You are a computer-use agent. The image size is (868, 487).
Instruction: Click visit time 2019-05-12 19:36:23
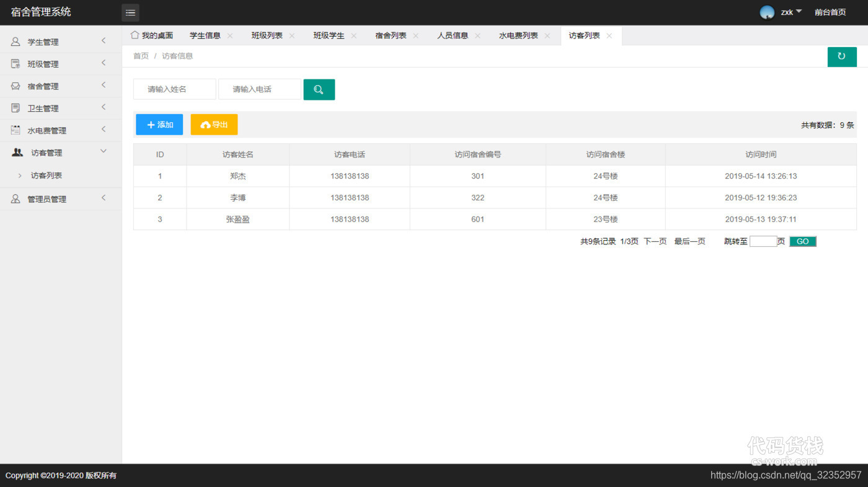coord(761,198)
